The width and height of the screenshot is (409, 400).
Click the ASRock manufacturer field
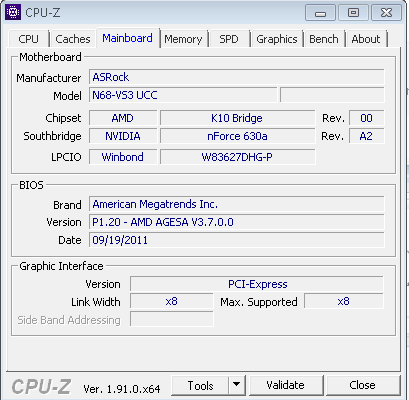[237, 77]
